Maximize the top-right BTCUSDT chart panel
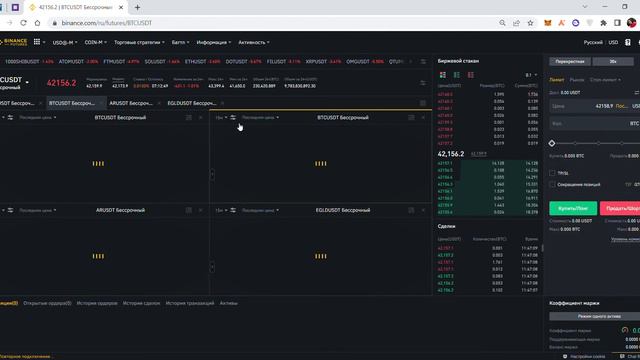This screenshot has width=640, height=360. tap(411, 118)
